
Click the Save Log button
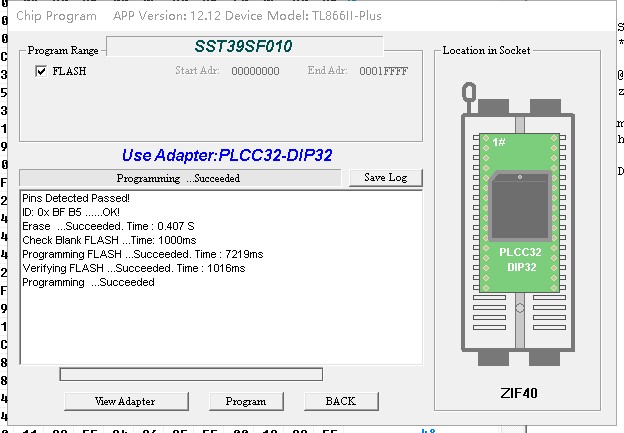tap(385, 177)
